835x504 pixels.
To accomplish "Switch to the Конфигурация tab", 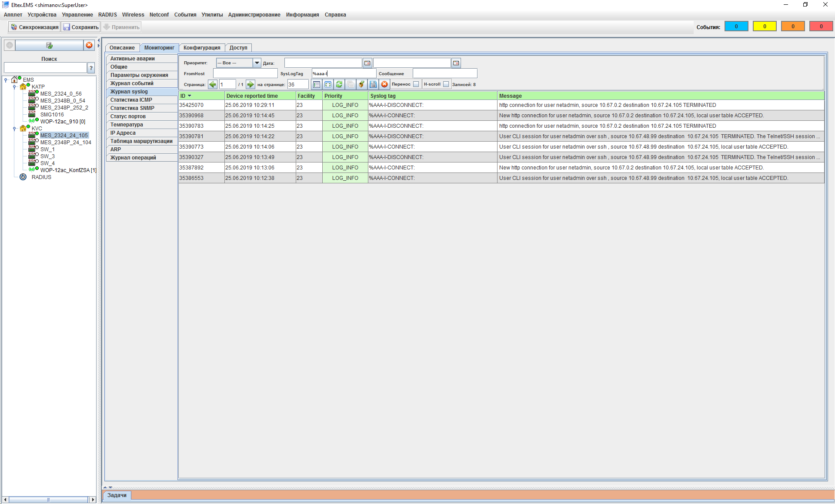I will (x=202, y=47).
